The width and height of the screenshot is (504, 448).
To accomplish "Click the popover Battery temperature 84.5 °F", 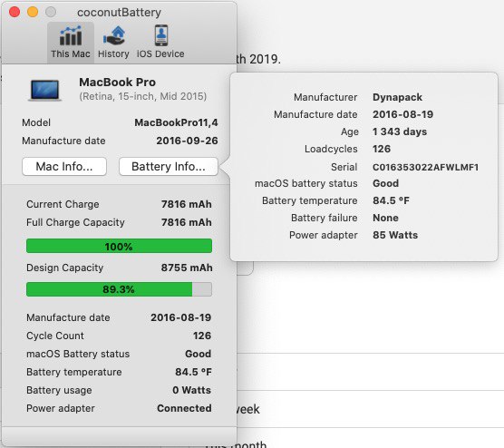I will (x=391, y=200).
